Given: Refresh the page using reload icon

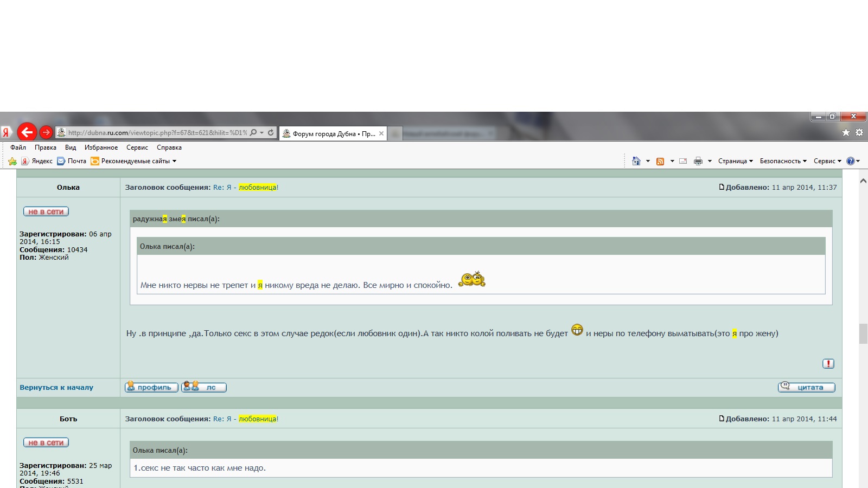Looking at the screenshot, I should (x=271, y=133).
